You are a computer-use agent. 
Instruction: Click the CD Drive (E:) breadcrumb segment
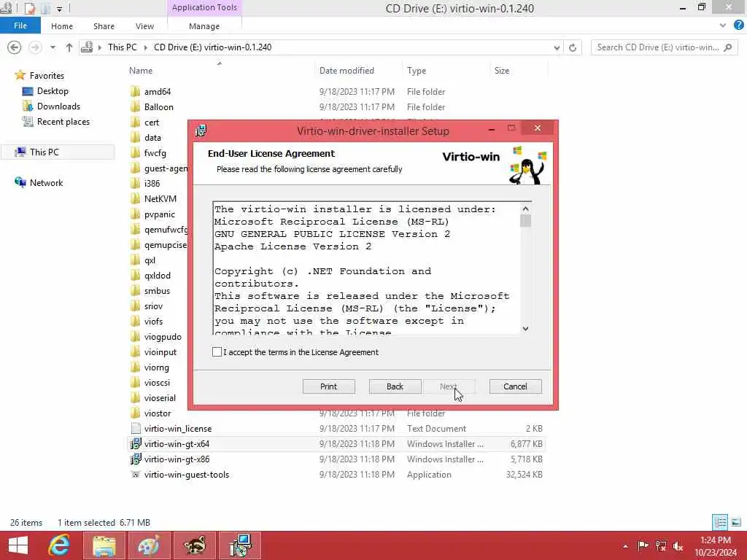[212, 47]
